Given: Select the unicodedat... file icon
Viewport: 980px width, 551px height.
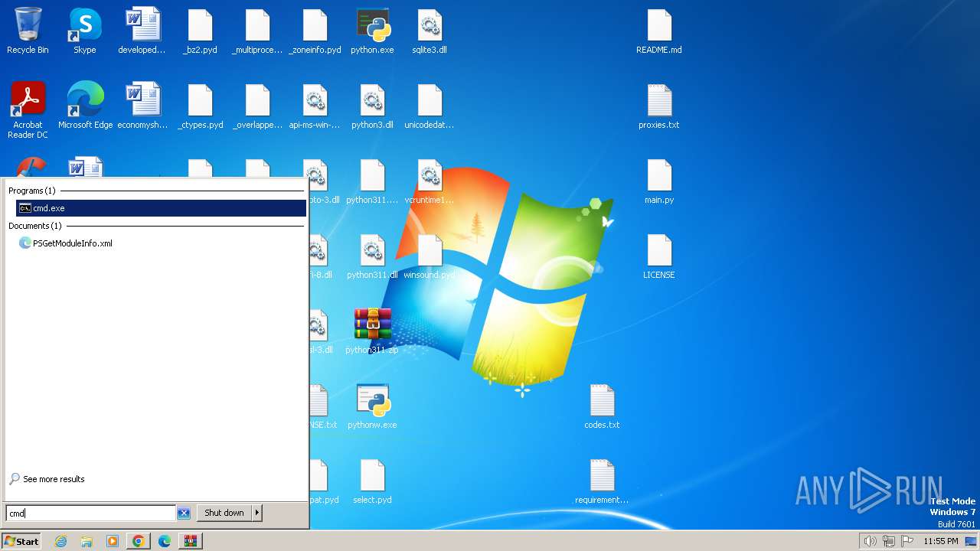Looking at the screenshot, I should (430, 106).
